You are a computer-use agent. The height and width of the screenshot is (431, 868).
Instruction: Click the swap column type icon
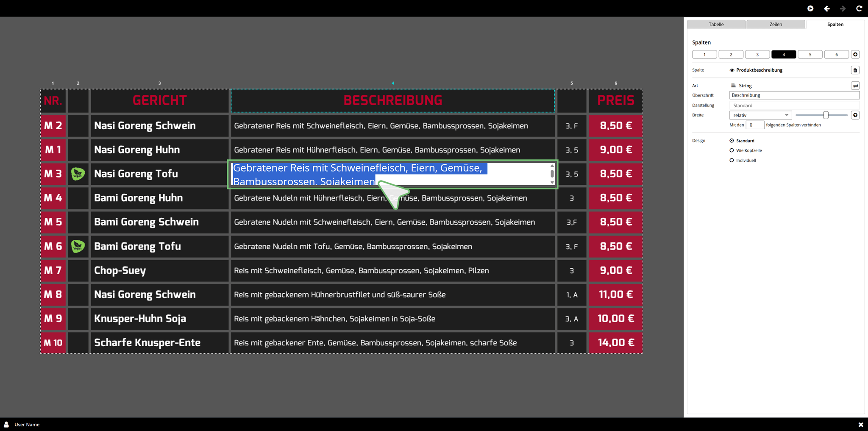[x=855, y=86]
